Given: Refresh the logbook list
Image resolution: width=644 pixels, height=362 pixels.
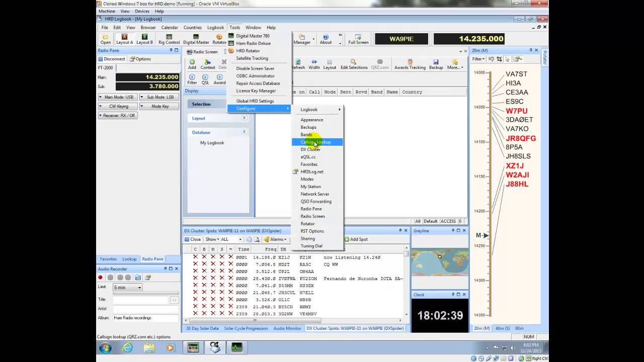Looking at the screenshot, I should coord(298,64).
